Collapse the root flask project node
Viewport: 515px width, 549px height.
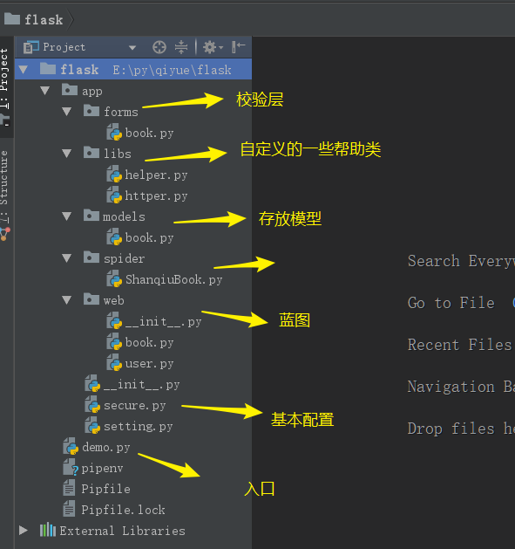tap(23, 69)
